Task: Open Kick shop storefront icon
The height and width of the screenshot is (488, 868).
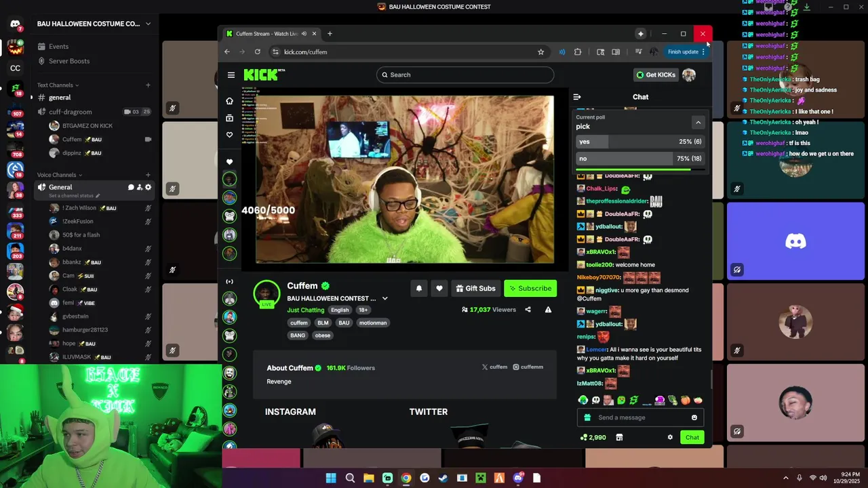Action: (x=619, y=437)
